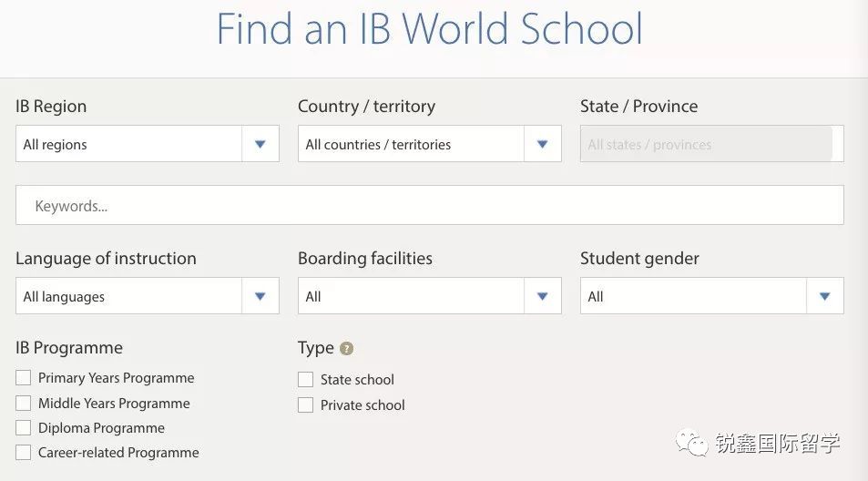Image resolution: width=868 pixels, height=481 pixels.
Task: Click the WeChat watermark logo icon
Action: (695, 444)
